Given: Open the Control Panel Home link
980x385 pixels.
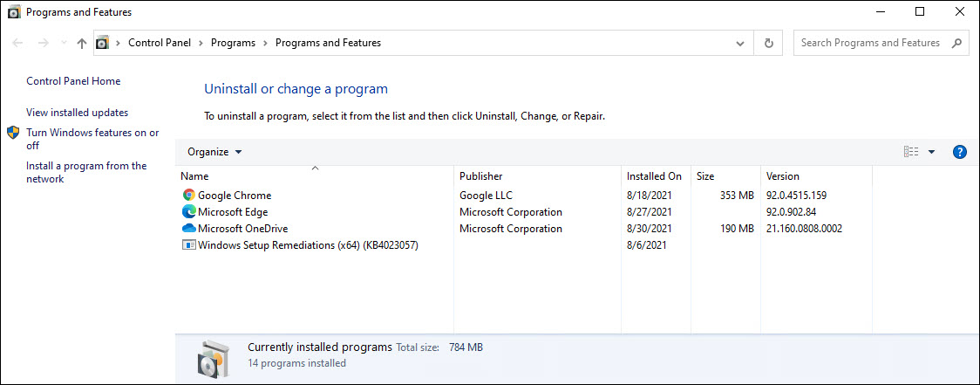Looking at the screenshot, I should [73, 81].
